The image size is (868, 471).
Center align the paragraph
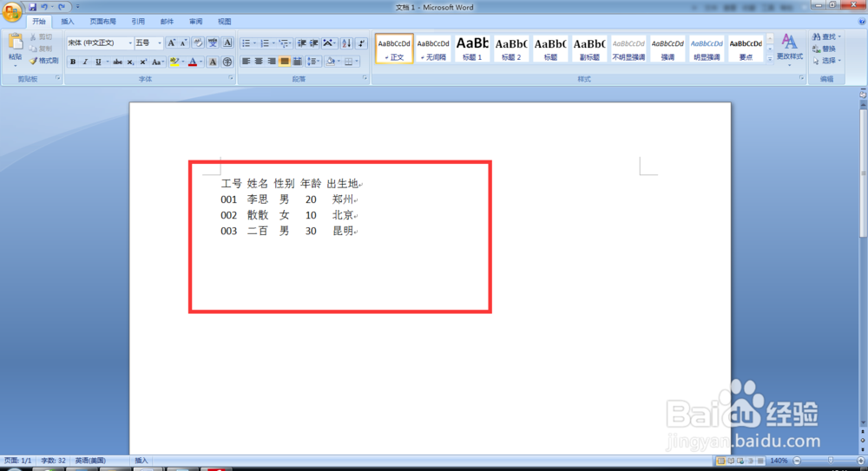(259, 62)
